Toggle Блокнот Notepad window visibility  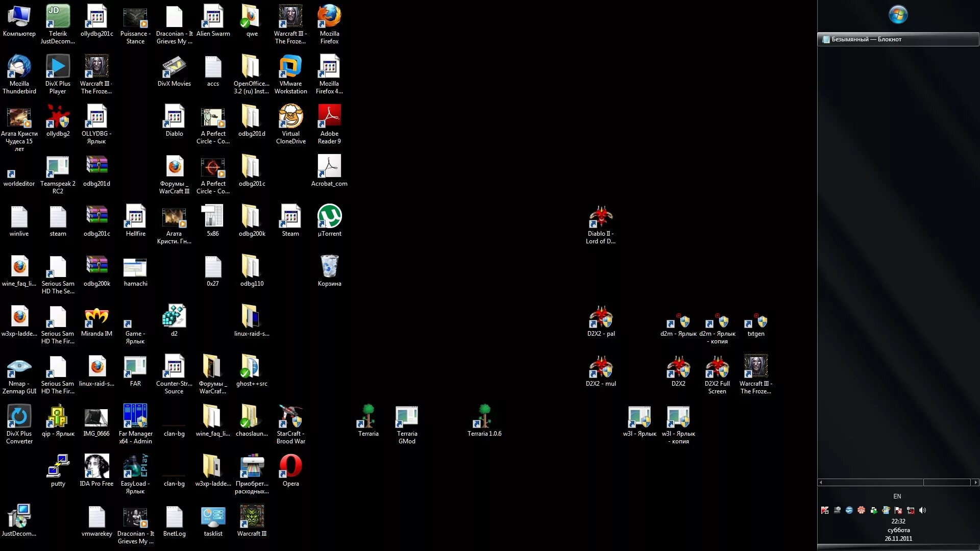tap(898, 38)
